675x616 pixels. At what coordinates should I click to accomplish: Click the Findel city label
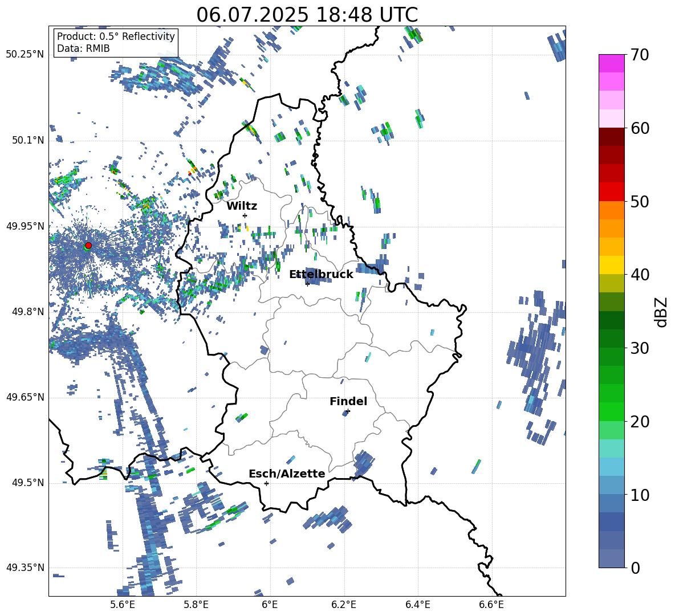(348, 401)
